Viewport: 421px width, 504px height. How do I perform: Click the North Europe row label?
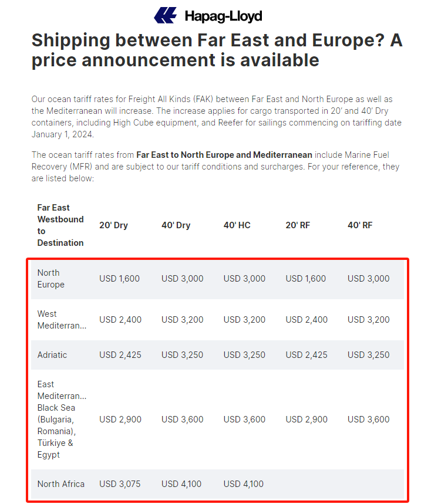[x=51, y=279]
